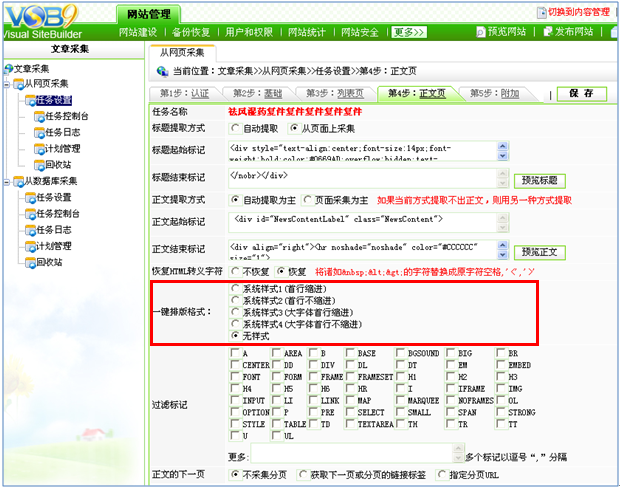Collapse the 从网页采集 tree node
The width and height of the screenshot is (620, 489).
click(x=7, y=84)
